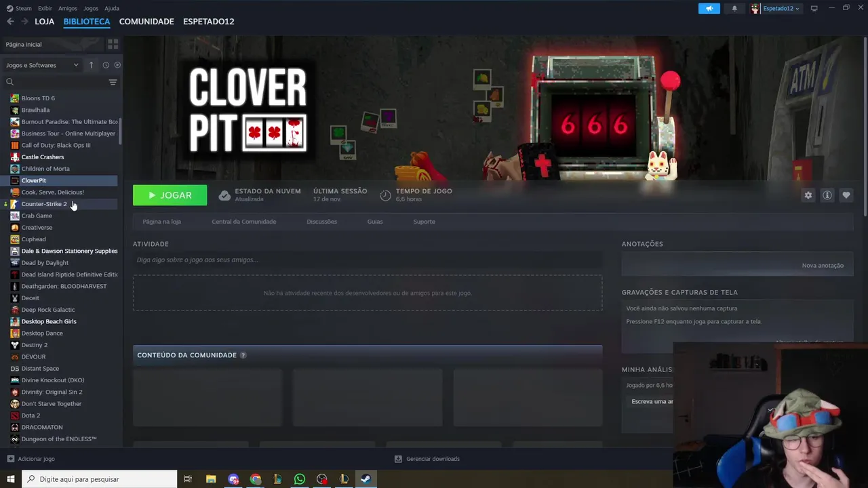Open File Explorer from the taskbar
868x488 pixels.
(x=211, y=479)
